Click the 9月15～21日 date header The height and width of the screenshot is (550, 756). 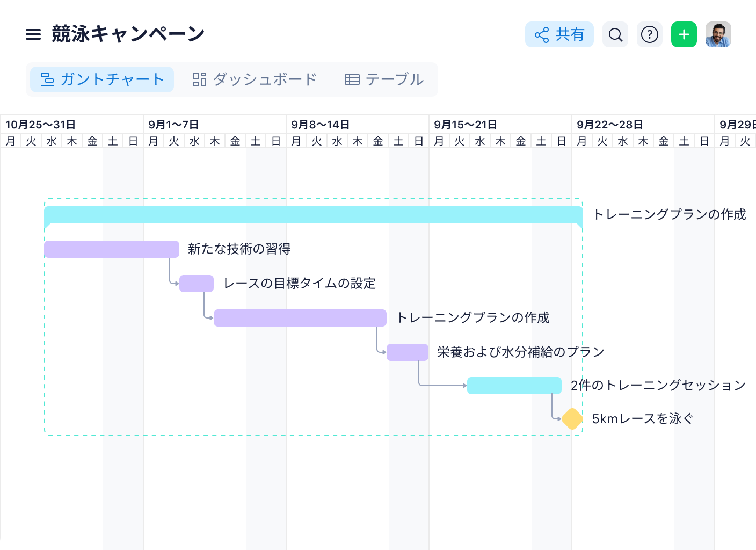point(467,125)
